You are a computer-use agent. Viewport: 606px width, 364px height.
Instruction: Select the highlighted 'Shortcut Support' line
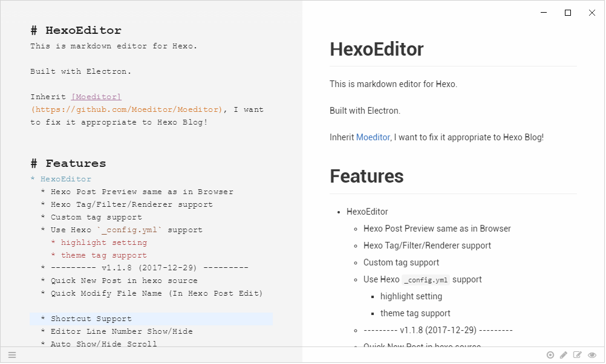pyautogui.click(x=151, y=319)
